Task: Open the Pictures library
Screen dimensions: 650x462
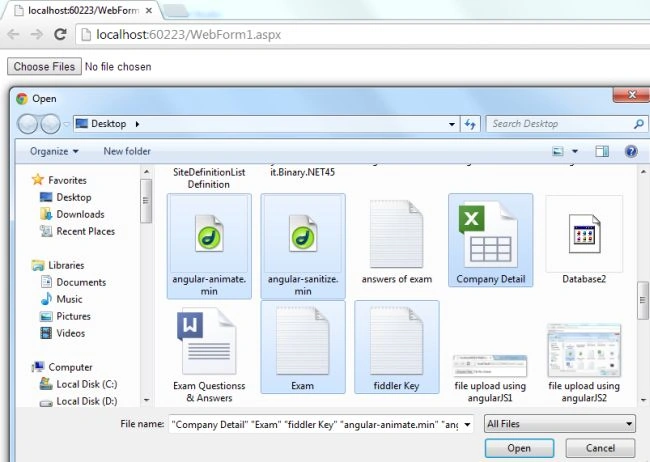Action: pos(65,316)
